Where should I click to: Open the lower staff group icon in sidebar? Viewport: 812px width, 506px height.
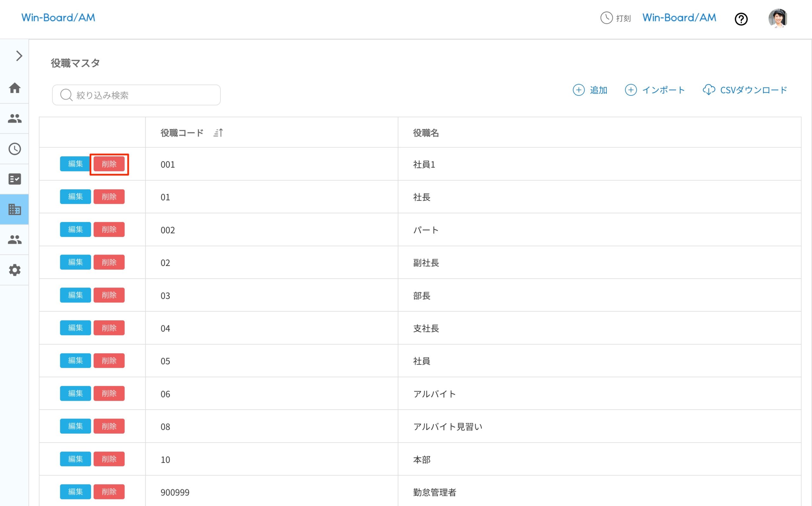point(15,240)
